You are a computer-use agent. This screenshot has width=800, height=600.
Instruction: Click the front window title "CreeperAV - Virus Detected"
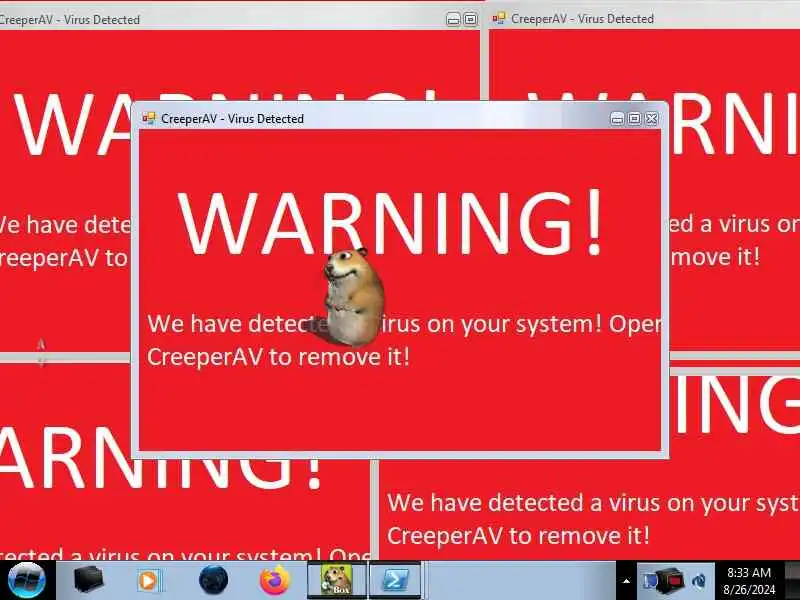tap(232, 118)
